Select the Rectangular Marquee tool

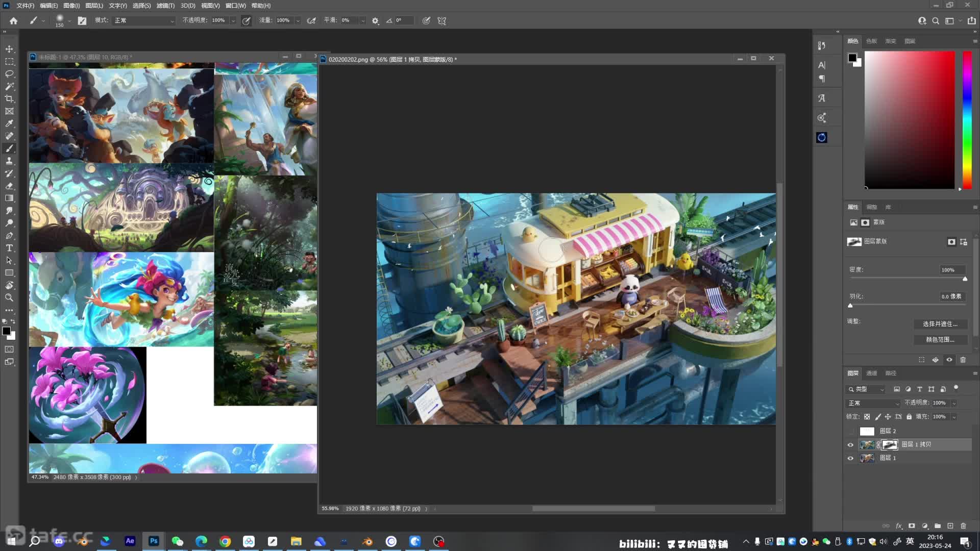[9, 61]
